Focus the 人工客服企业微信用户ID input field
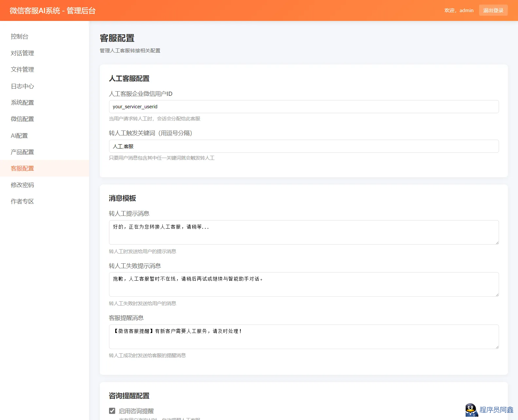The width and height of the screenshot is (518, 420). click(304, 107)
